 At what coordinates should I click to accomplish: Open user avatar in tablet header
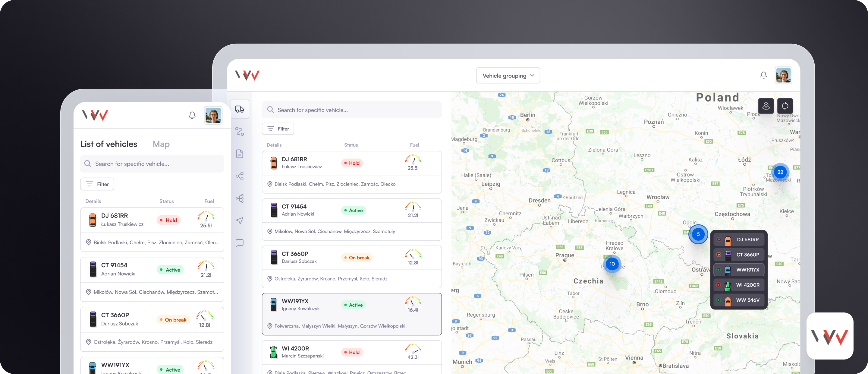pos(783,75)
